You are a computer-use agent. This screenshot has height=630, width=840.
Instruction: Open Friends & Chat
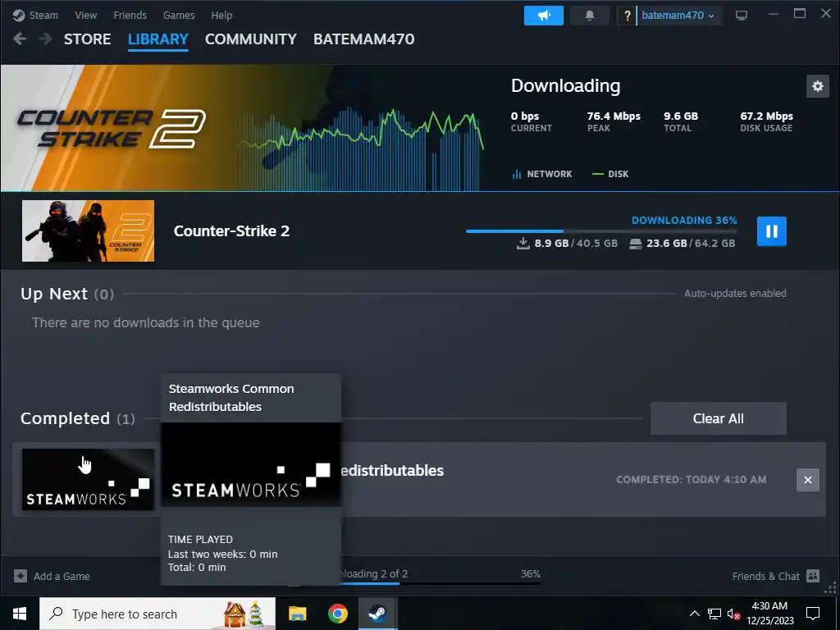tap(765, 577)
